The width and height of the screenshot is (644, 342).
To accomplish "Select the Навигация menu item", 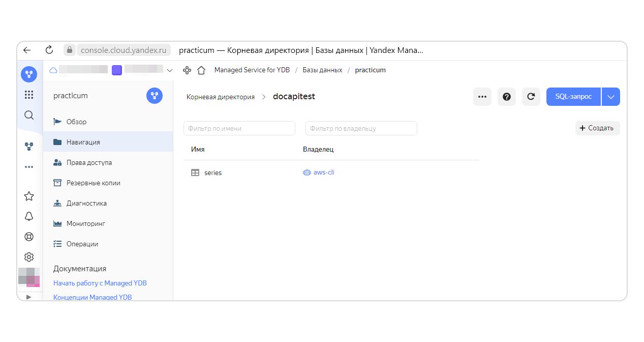I will coord(108,142).
